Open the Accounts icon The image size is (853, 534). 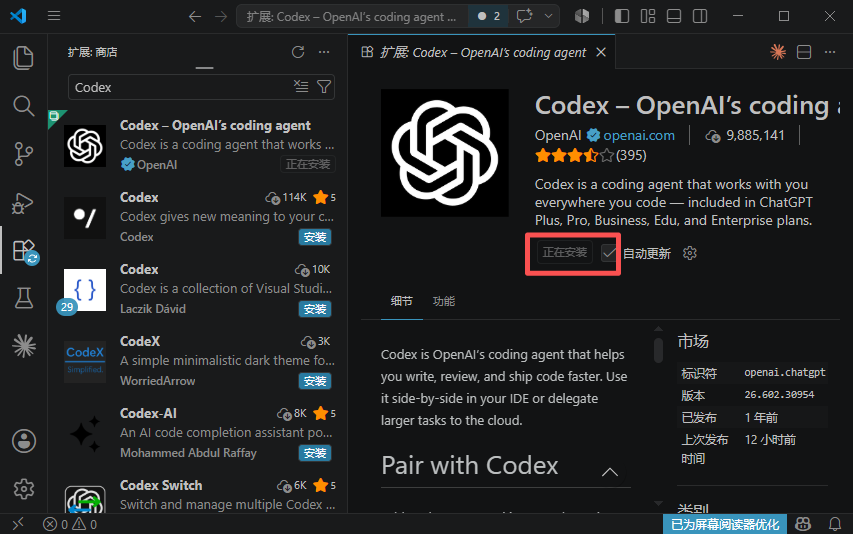[x=23, y=441]
